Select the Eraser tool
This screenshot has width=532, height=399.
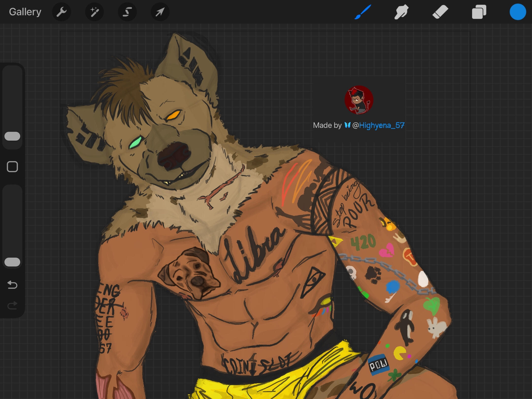coord(440,12)
